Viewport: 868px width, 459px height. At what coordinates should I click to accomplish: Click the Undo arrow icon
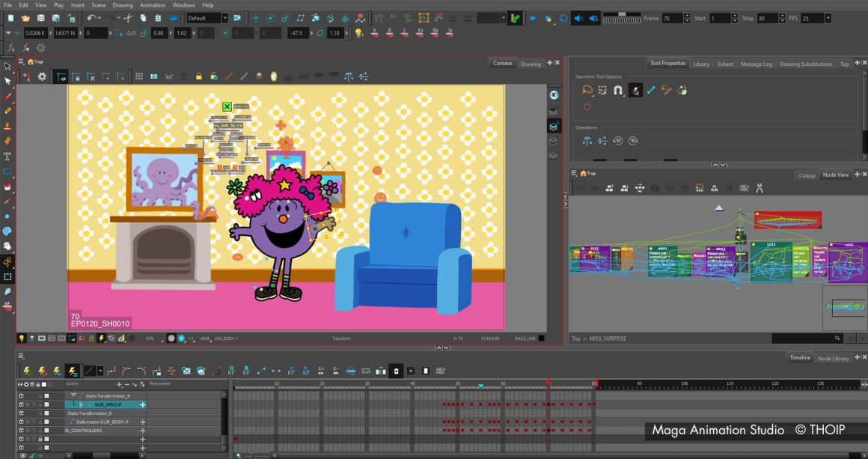pos(91,18)
